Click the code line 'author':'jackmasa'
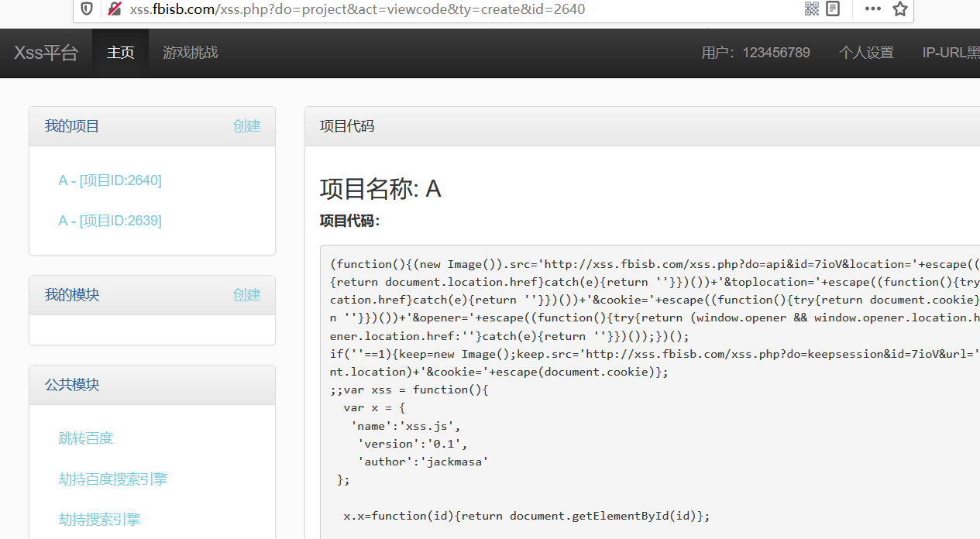This screenshot has height=539, width=980. [423, 462]
